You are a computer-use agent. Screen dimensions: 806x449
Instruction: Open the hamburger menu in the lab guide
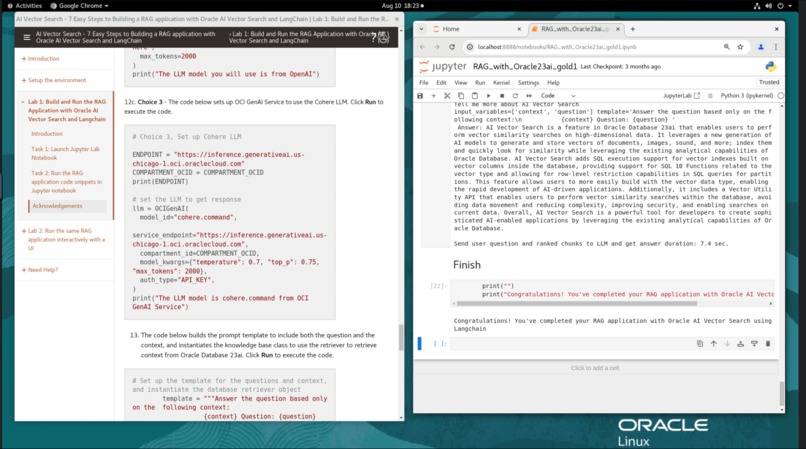(27, 37)
